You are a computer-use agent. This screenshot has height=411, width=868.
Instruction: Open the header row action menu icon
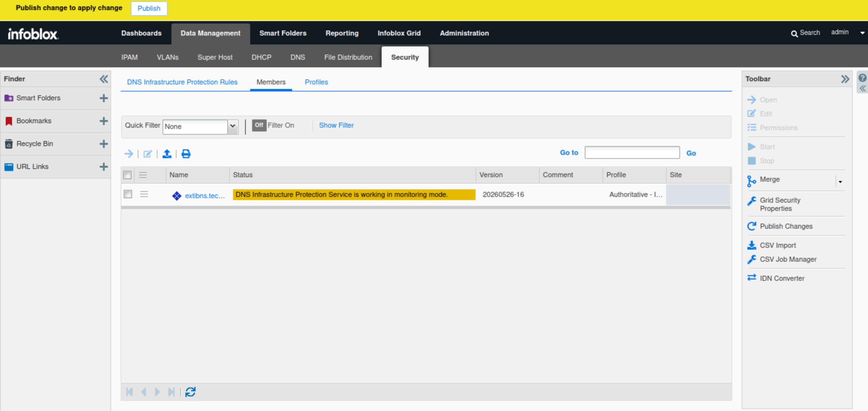143,175
